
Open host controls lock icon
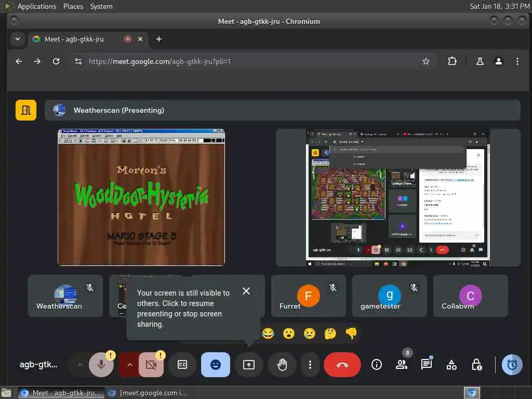pyautogui.click(x=477, y=365)
